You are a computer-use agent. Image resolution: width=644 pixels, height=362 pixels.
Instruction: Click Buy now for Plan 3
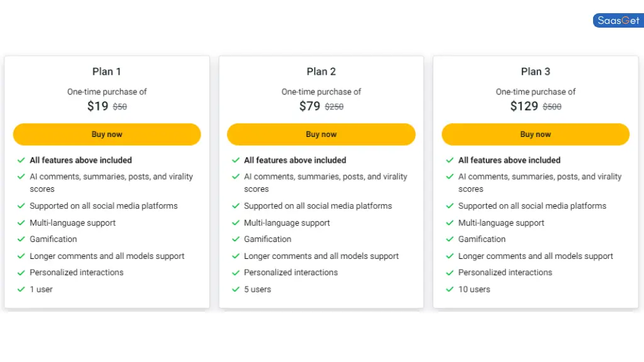point(536,134)
